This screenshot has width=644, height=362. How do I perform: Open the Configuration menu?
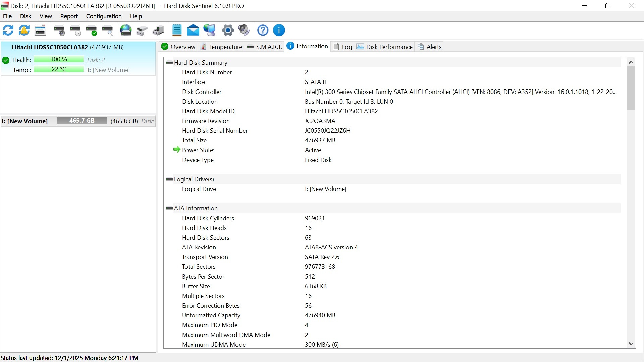point(104,16)
